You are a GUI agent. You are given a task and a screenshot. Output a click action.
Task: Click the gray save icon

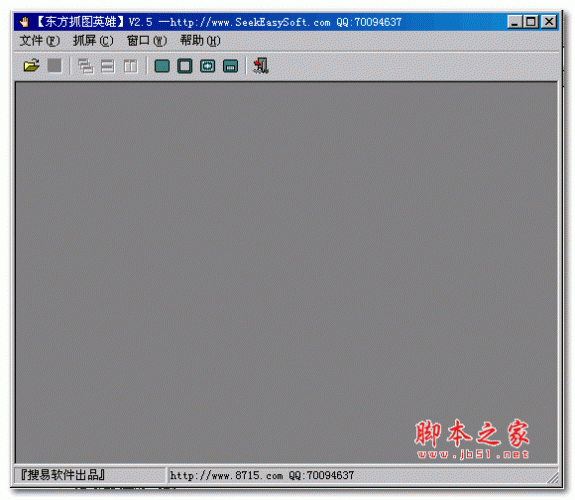[x=55, y=66]
